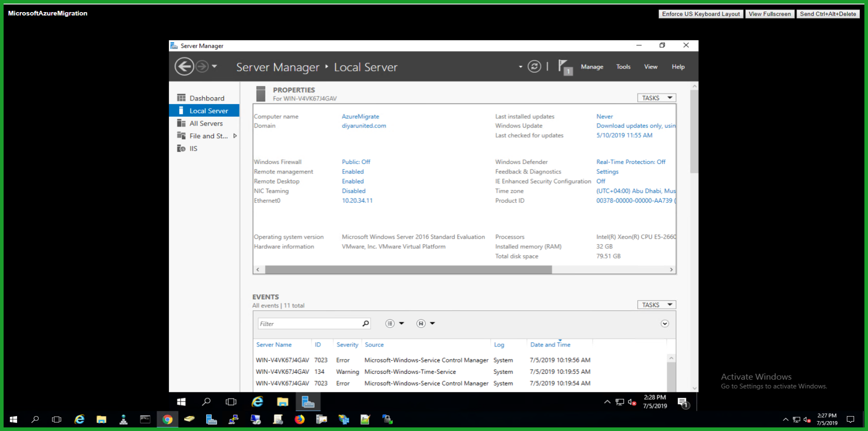Click Enforce US Keyboard Layout button
Screen dimensions: 868x431
(x=701, y=14)
